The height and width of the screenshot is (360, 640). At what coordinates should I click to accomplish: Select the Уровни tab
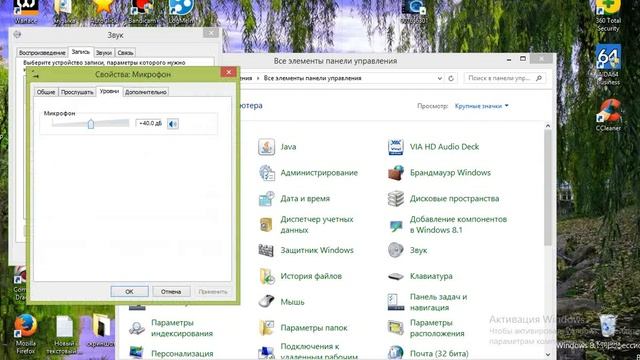[x=109, y=91]
